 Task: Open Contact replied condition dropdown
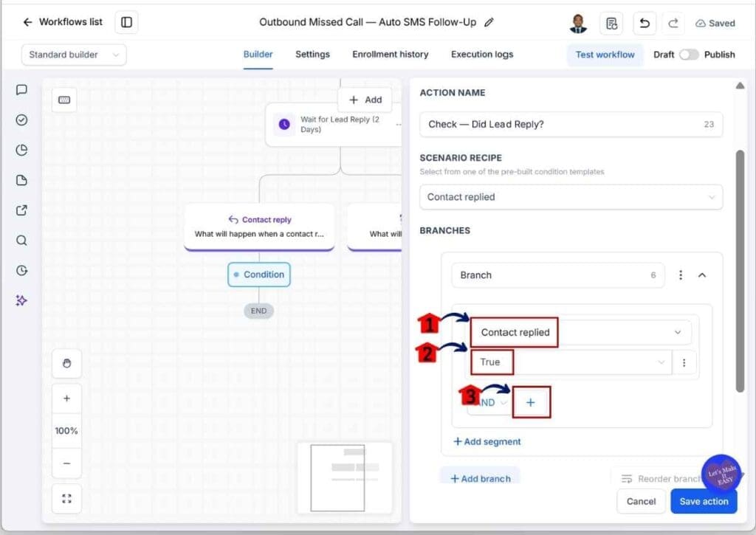point(581,333)
